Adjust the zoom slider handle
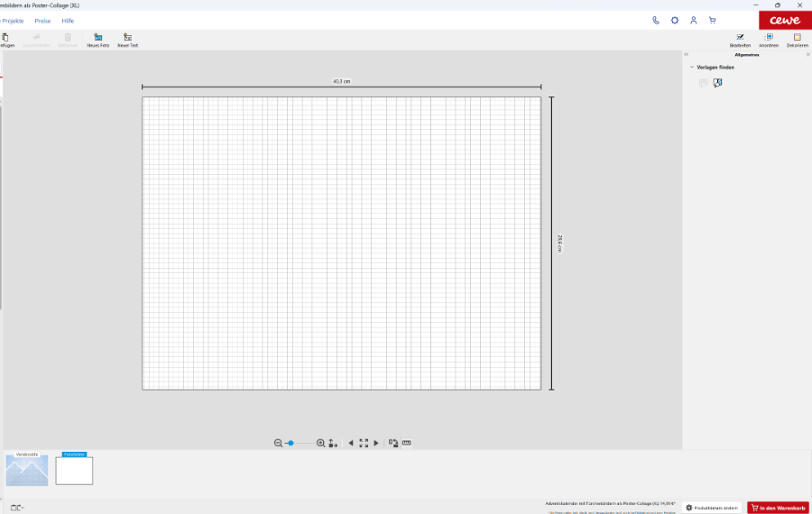The height and width of the screenshot is (514, 812). 291,443
